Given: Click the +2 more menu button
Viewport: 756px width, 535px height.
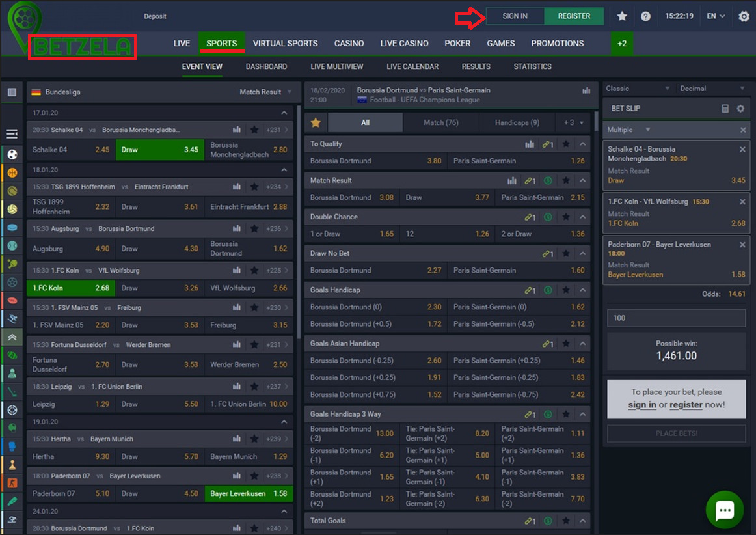Looking at the screenshot, I should tap(622, 44).
